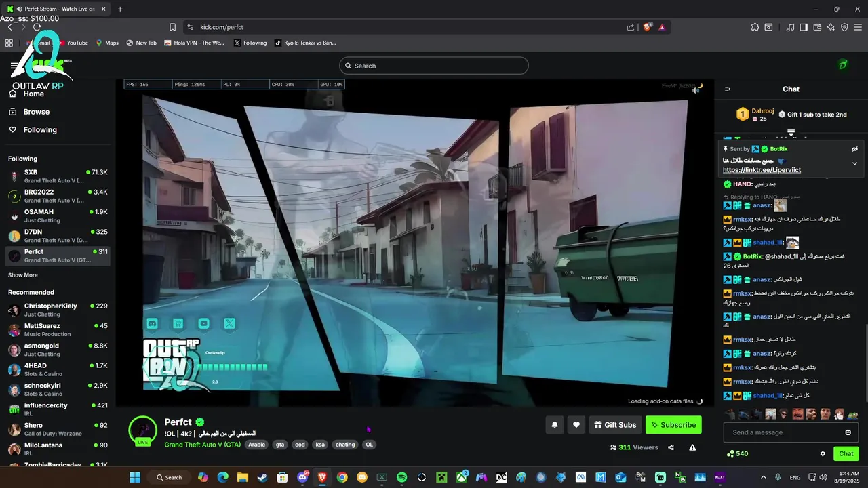Open the user profile avatar menu
The height and width of the screenshot is (488, 868).
[x=843, y=65]
